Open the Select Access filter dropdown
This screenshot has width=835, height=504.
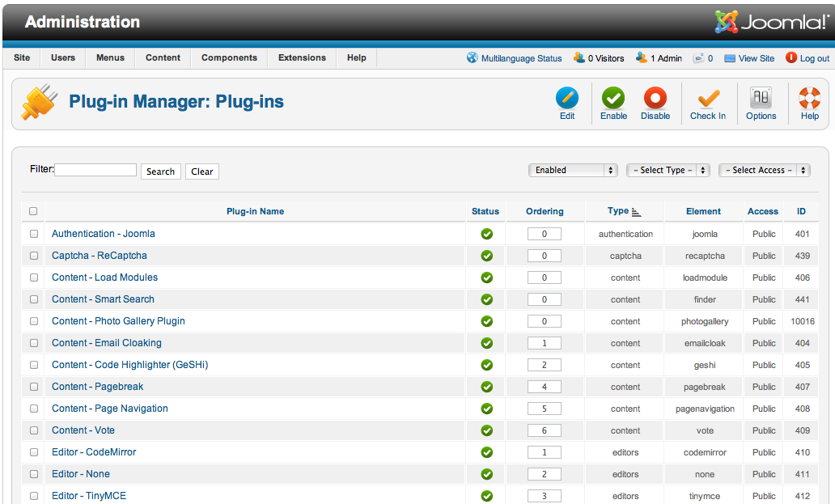click(764, 171)
